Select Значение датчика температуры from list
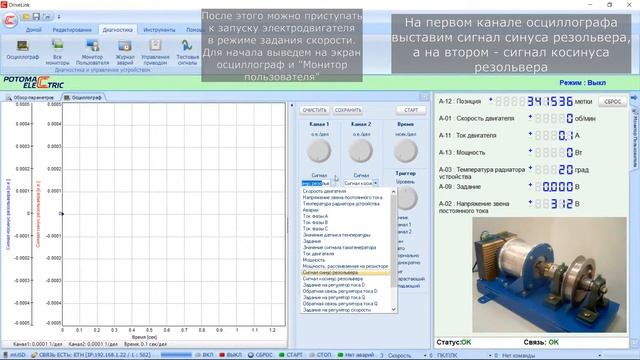Screen dimensions: 640x360 [x=345, y=235]
